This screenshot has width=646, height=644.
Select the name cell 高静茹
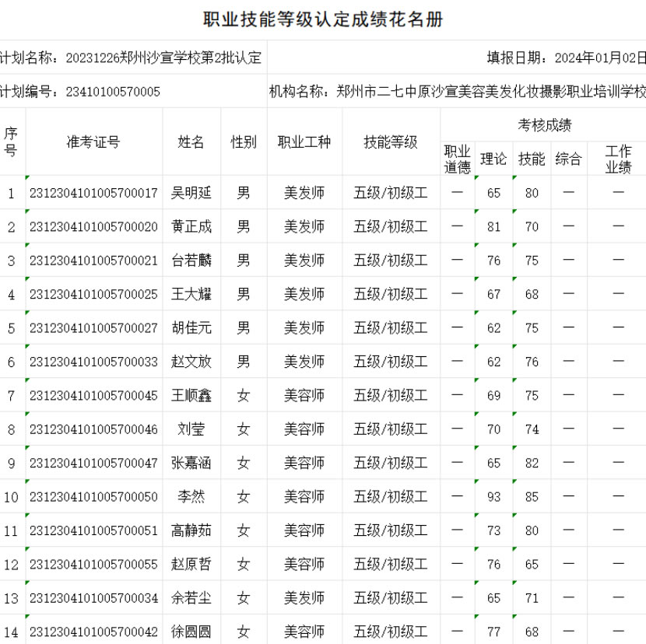tap(191, 531)
